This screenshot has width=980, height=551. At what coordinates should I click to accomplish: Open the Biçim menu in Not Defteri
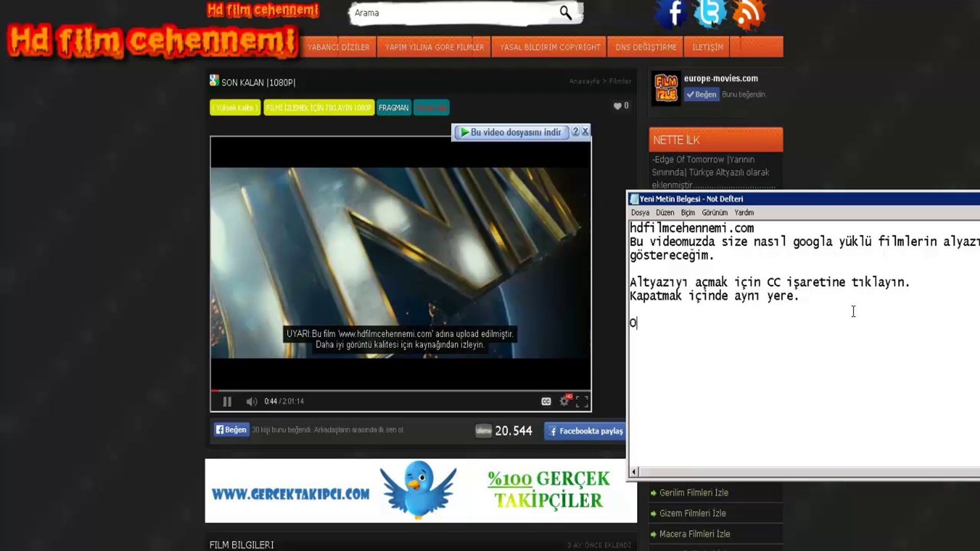coord(688,213)
